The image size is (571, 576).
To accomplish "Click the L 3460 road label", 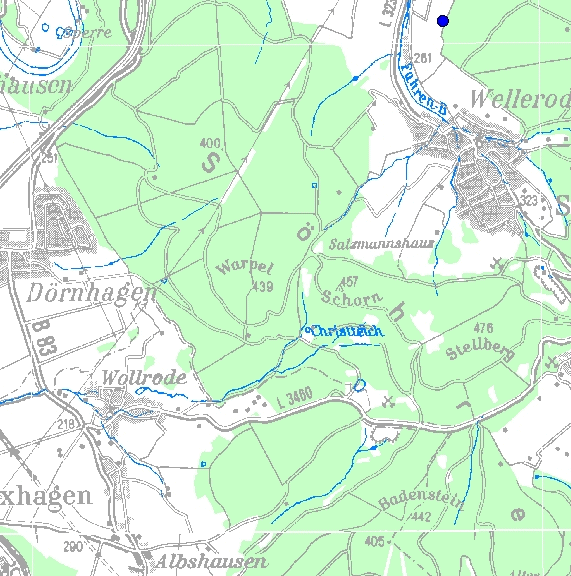I will (x=295, y=397).
